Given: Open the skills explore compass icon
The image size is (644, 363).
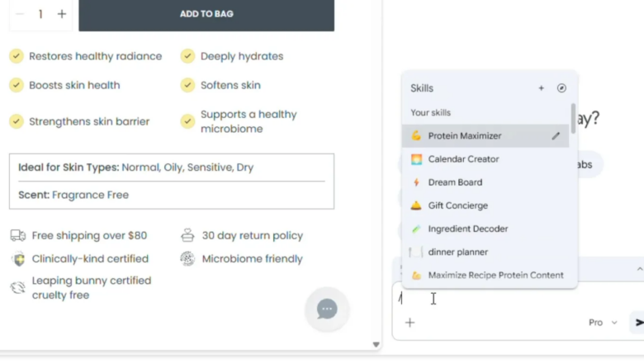Looking at the screenshot, I should [x=561, y=88].
